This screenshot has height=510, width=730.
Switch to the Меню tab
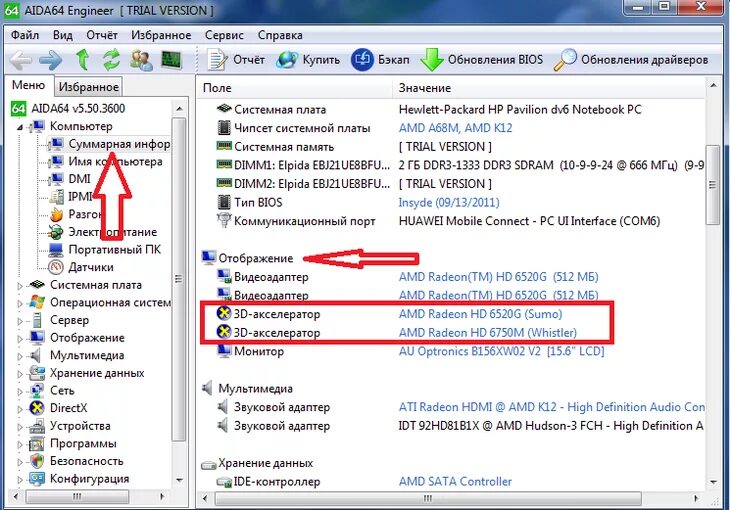[28, 85]
